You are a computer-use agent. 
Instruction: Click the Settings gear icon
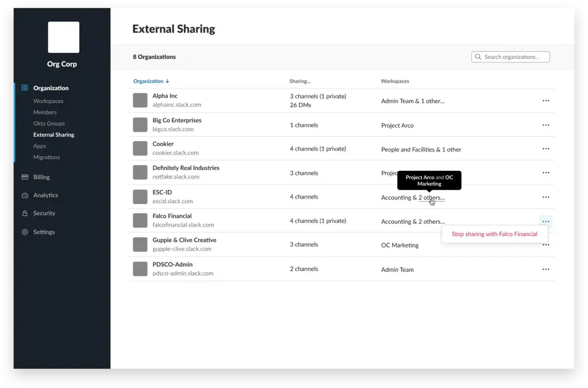point(25,232)
